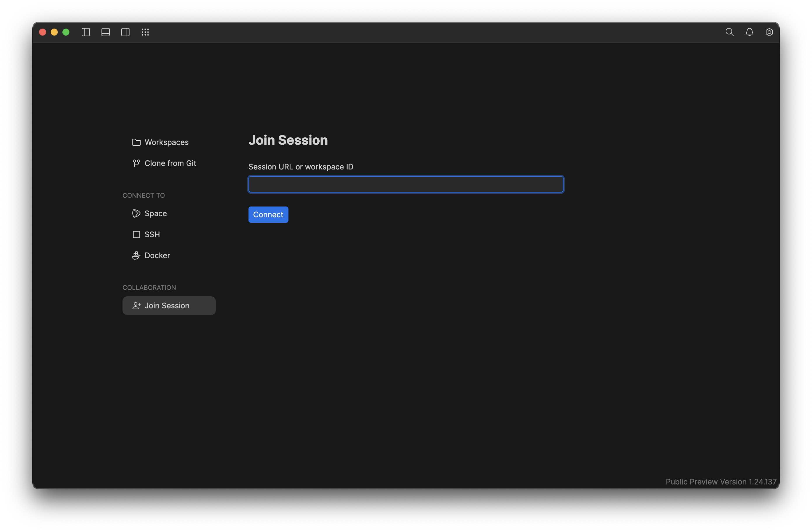The width and height of the screenshot is (812, 532).
Task: Open the Workspaces folder icon
Action: (x=136, y=142)
